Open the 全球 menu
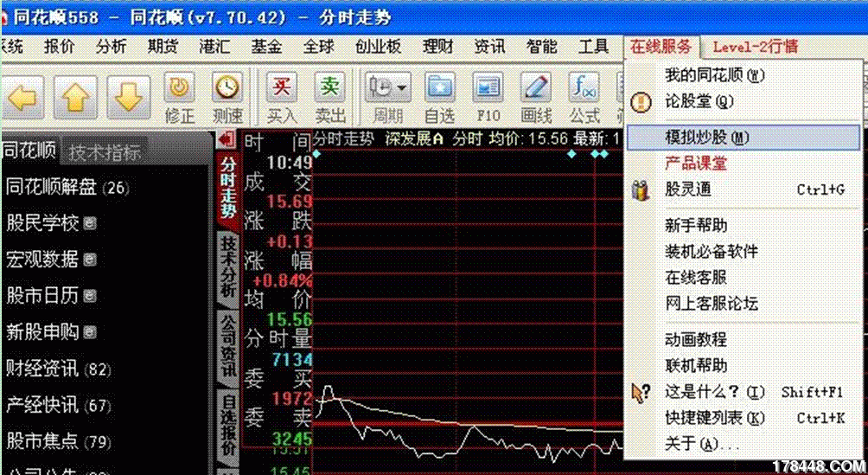Image resolution: width=868 pixels, height=475 pixels. click(x=319, y=47)
